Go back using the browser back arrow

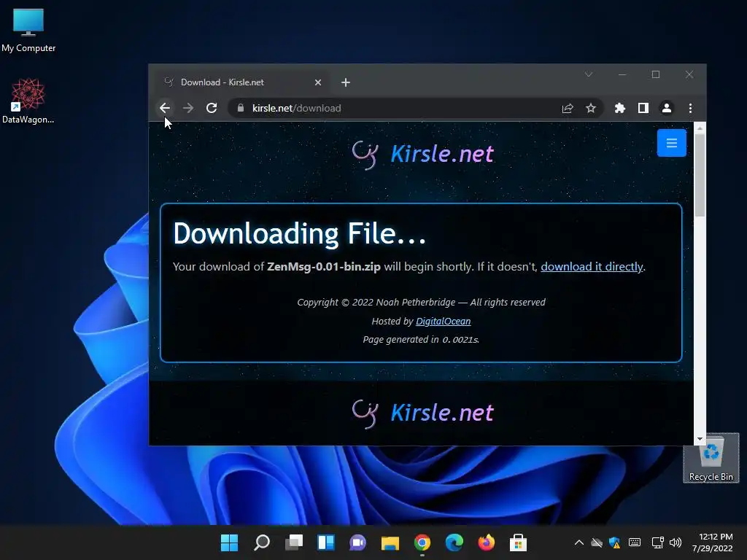(x=165, y=108)
